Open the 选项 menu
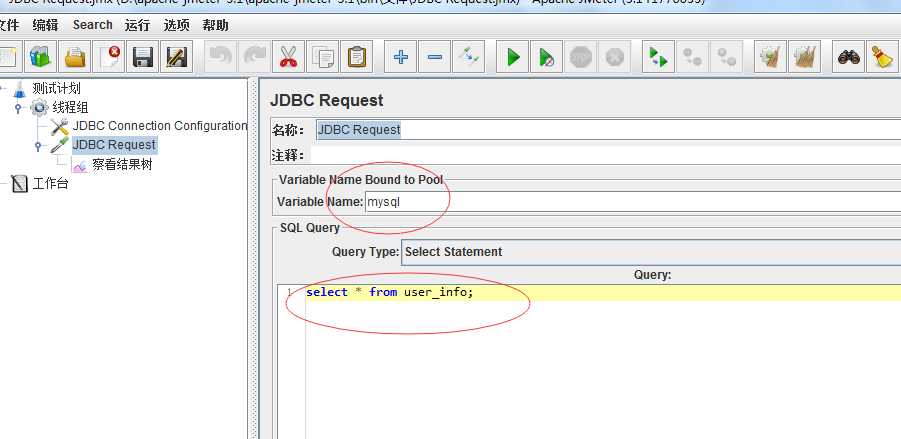 point(176,25)
